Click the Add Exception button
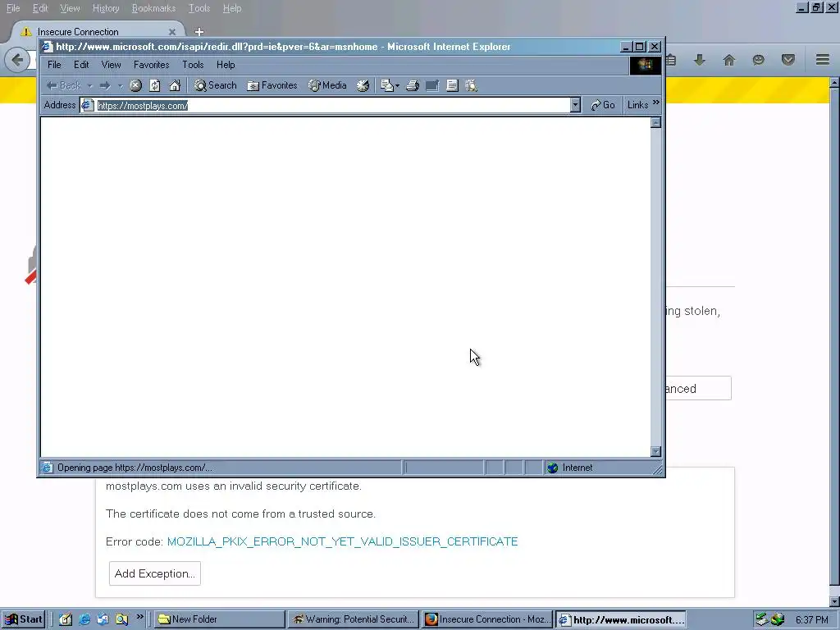 point(155,573)
